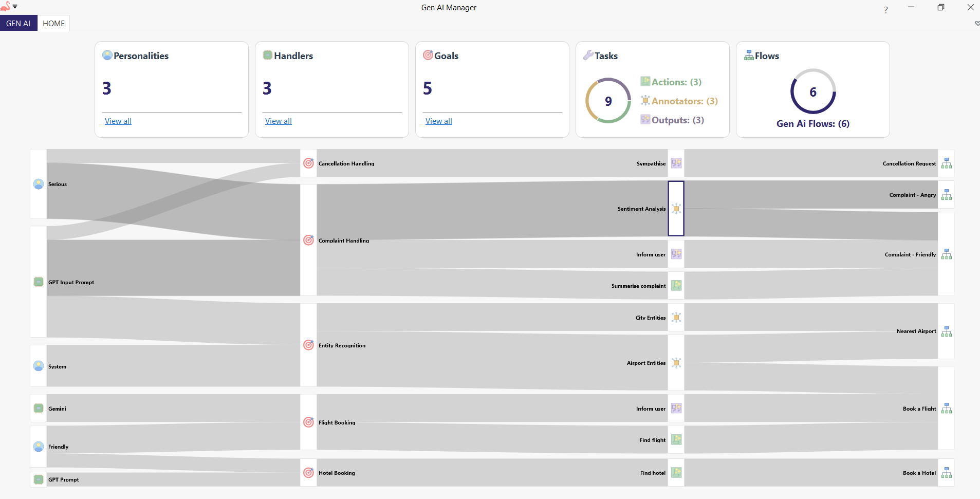
Task: Click the Tasks progress ring showing 9
Action: pos(607,100)
